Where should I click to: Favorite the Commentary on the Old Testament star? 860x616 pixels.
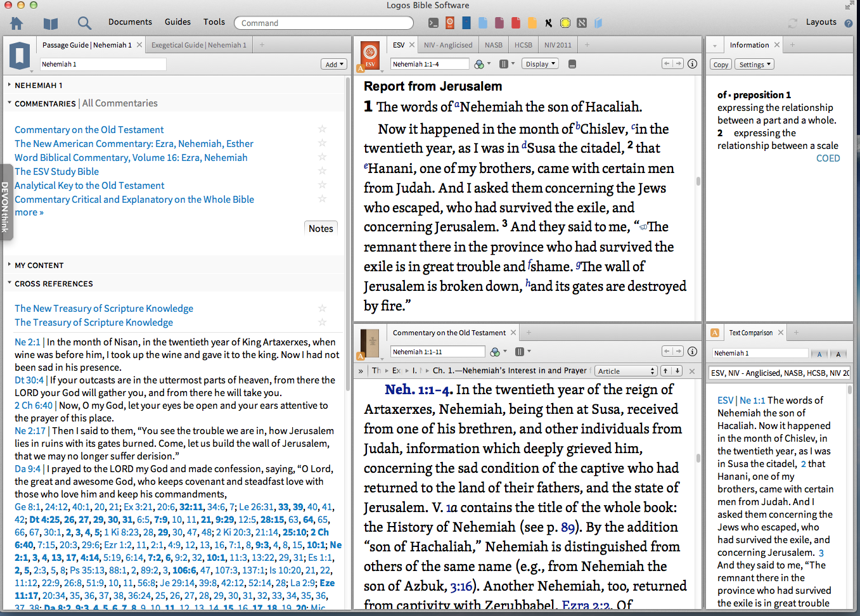[322, 129]
